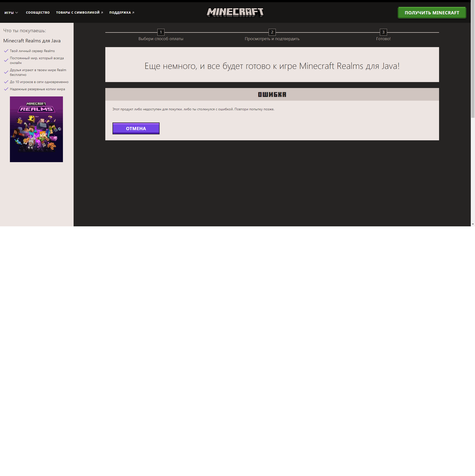Screen dimensions: 475x476
Task: Click 'Надежные резервные копии мира' feature text
Action: coord(37,89)
